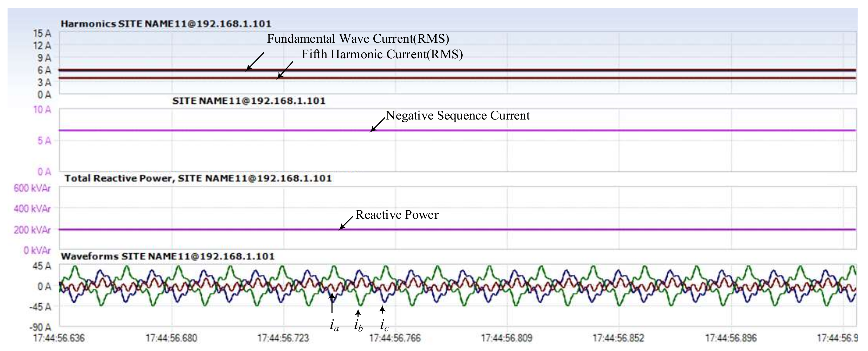Click the Negative Sequence Current annotation
Screen dimensions: 868x351
click(x=458, y=116)
